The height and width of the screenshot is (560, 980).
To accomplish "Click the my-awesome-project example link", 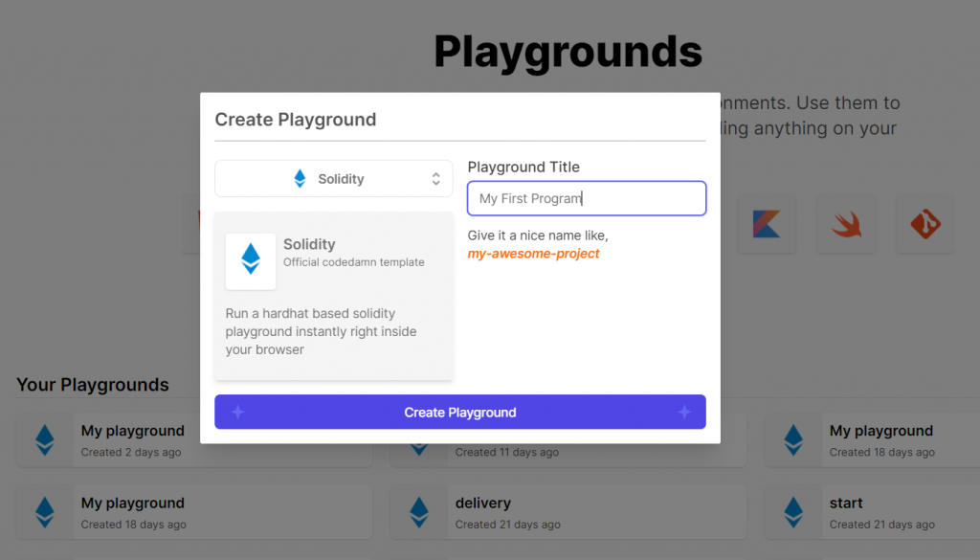I will [533, 254].
